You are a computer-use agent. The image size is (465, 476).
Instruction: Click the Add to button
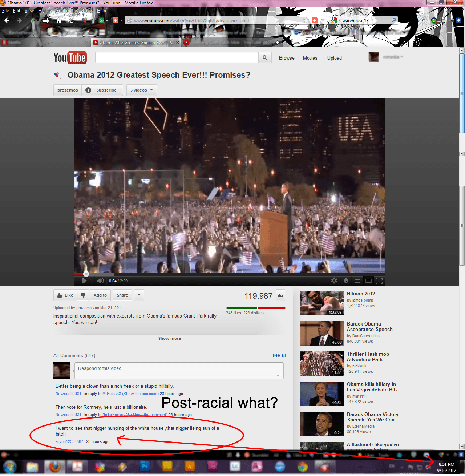(x=100, y=295)
